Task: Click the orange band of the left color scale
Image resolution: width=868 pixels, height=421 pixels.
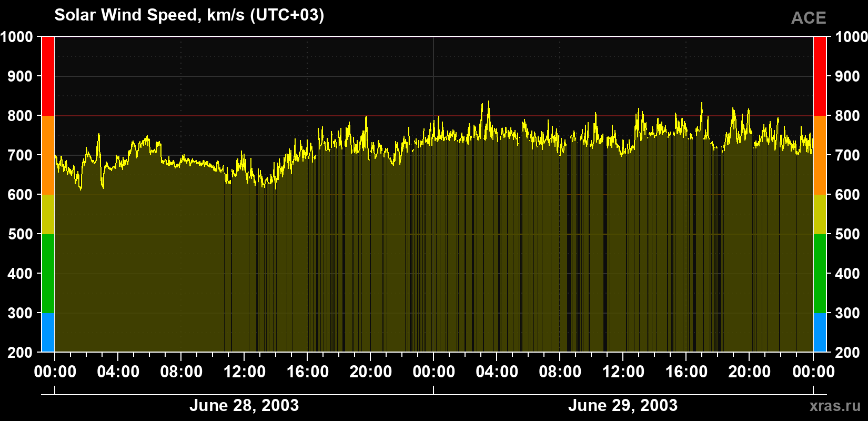Action: pyautogui.click(x=48, y=155)
